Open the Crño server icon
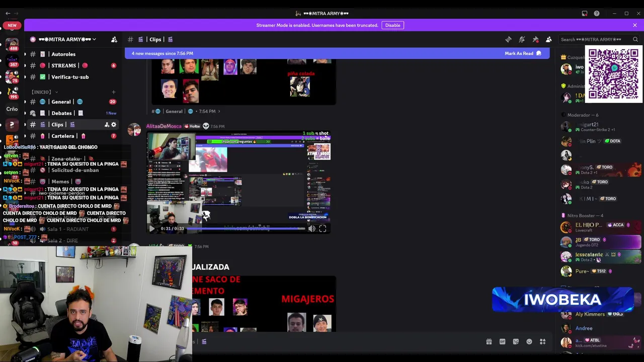 point(12,109)
